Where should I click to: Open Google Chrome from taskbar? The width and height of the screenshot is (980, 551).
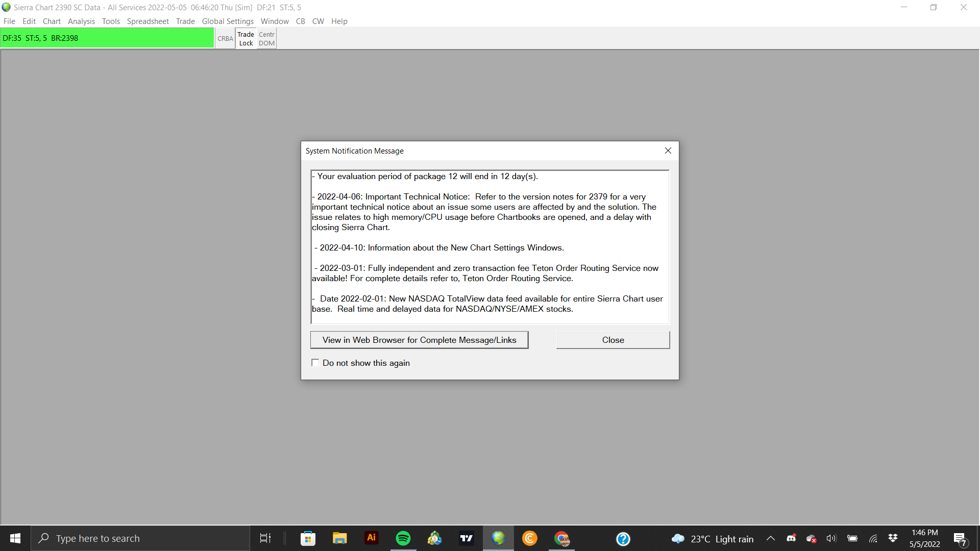click(561, 538)
